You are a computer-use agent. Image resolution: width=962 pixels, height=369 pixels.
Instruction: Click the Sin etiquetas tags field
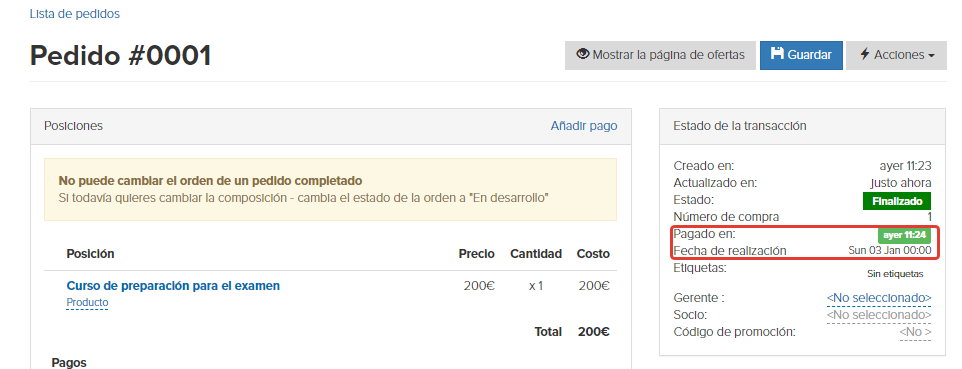tap(895, 274)
